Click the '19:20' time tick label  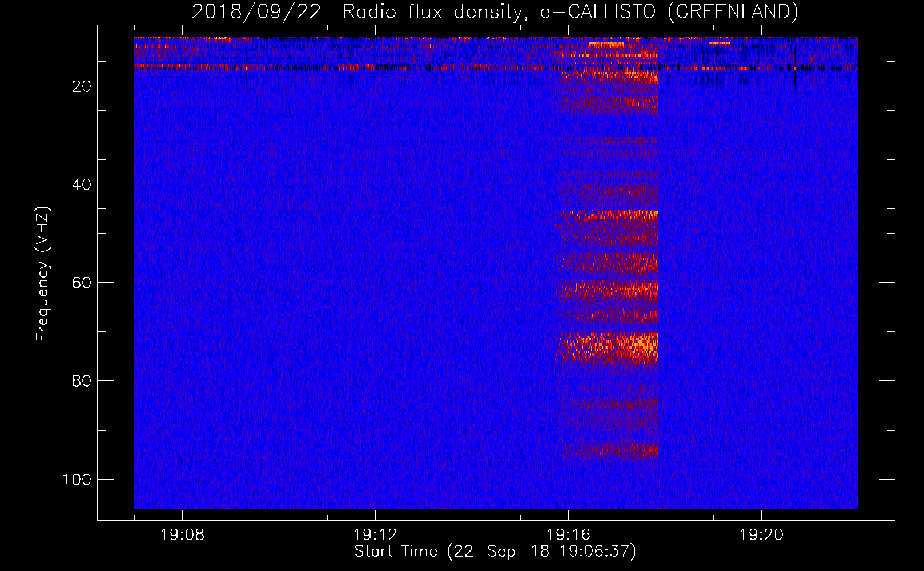[761, 535]
